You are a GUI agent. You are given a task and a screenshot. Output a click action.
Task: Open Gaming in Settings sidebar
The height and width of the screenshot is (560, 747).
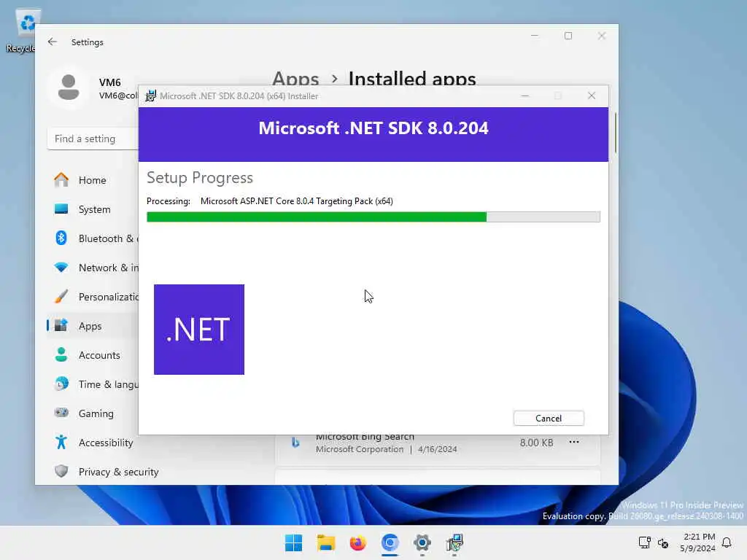coord(93,413)
